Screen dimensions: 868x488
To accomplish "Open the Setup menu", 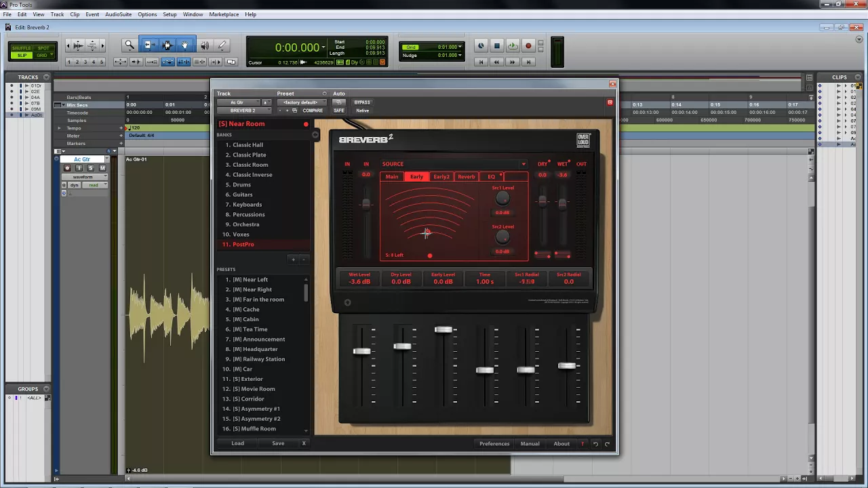I will [170, 14].
